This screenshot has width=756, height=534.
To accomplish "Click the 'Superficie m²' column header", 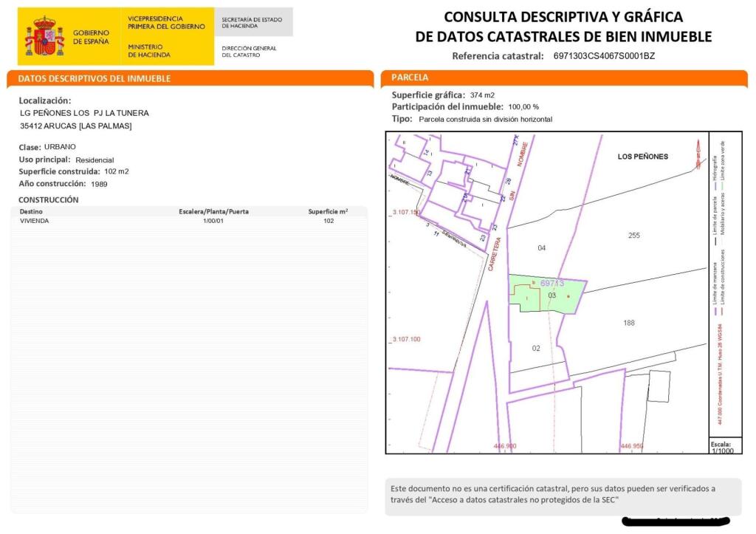I will (x=328, y=211).
